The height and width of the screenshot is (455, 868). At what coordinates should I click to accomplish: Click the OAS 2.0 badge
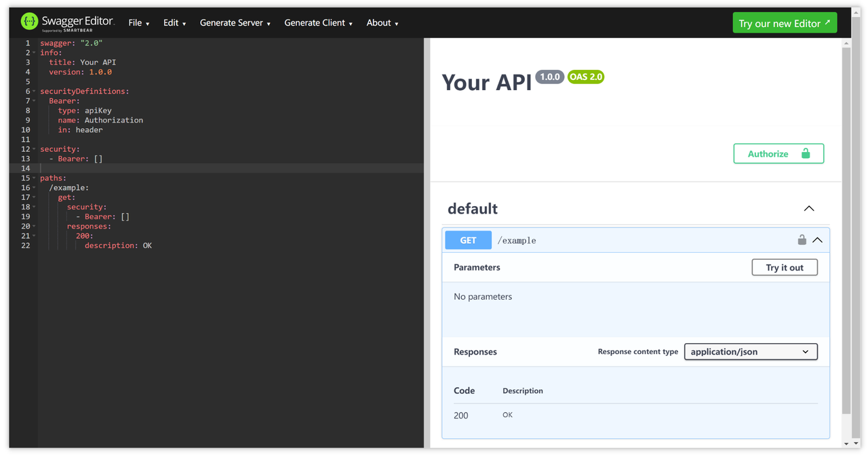[585, 77]
